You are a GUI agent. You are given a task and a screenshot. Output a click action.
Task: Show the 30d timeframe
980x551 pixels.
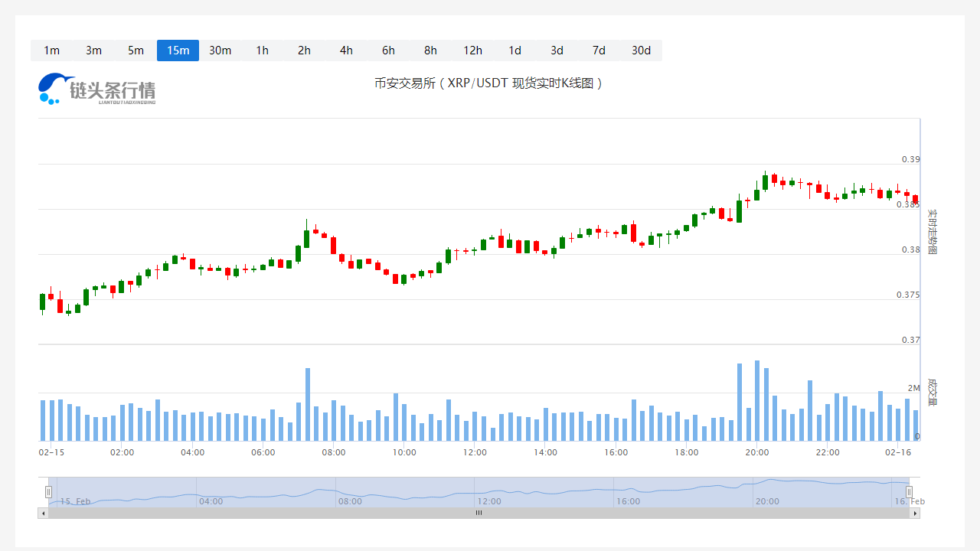tap(641, 51)
